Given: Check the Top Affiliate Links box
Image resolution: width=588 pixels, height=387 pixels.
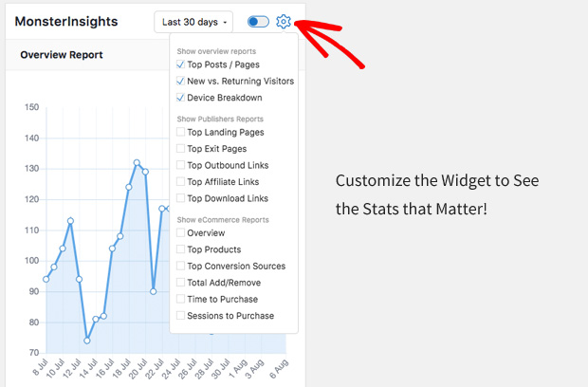Looking at the screenshot, I should (x=180, y=181).
